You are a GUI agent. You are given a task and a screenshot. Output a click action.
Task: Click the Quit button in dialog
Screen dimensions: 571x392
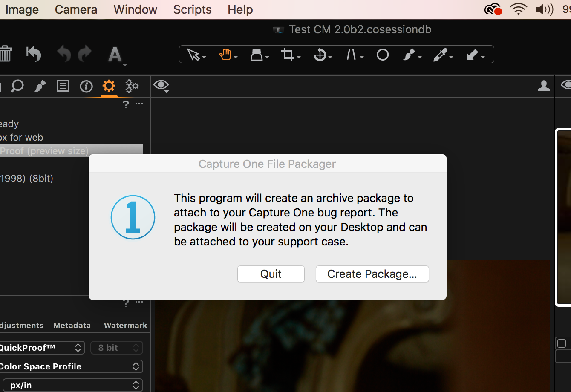(271, 274)
